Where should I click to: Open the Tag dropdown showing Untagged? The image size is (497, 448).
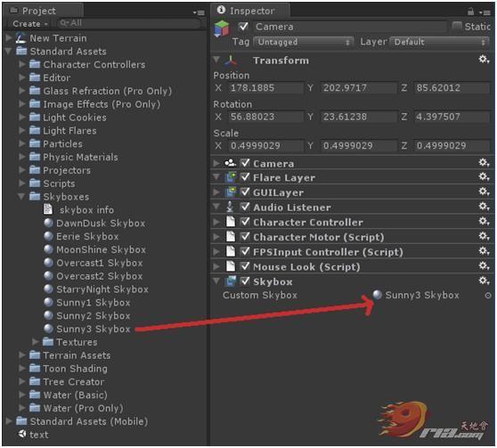tap(304, 42)
